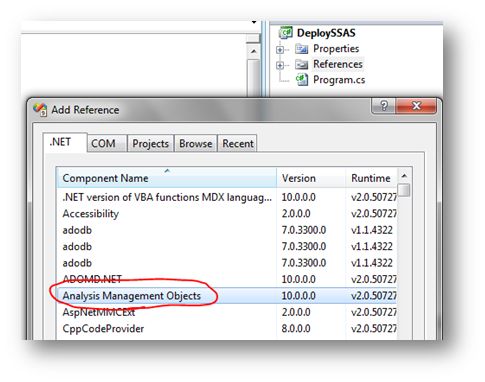The width and height of the screenshot is (485, 382).
Task: Sort by Runtime column header
Action: coord(372,178)
